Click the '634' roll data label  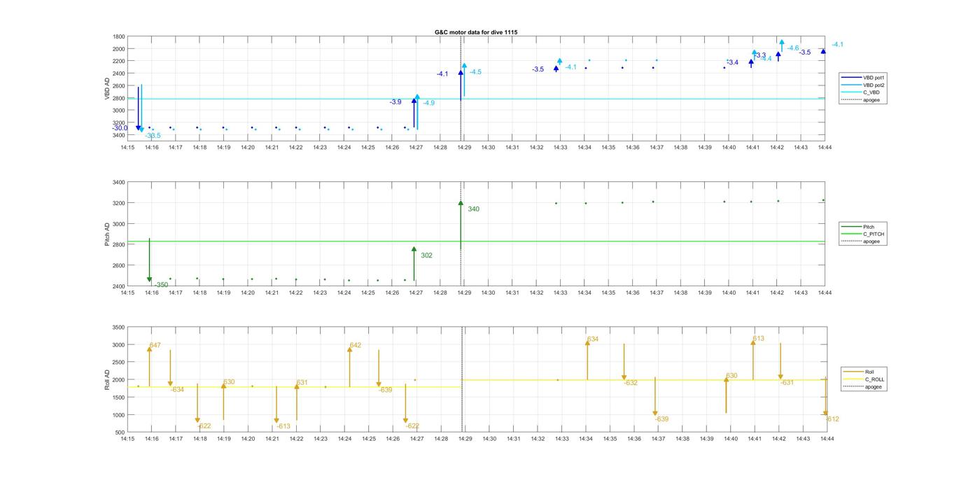[593, 339]
